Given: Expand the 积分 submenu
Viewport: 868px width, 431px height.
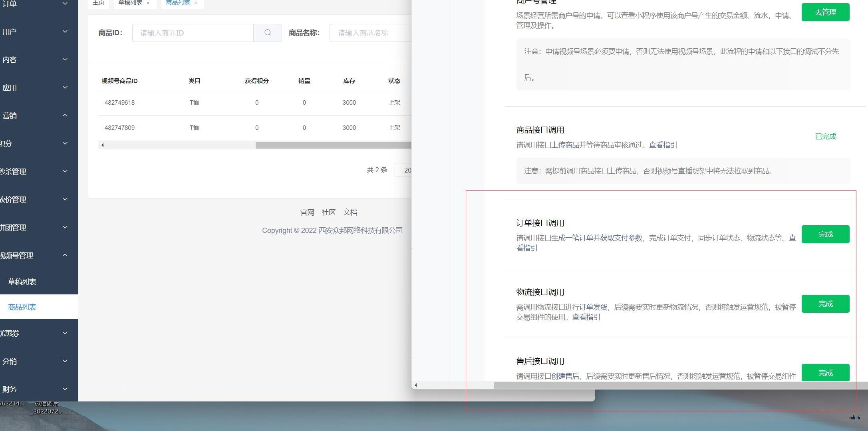Looking at the screenshot, I should 65,143.
